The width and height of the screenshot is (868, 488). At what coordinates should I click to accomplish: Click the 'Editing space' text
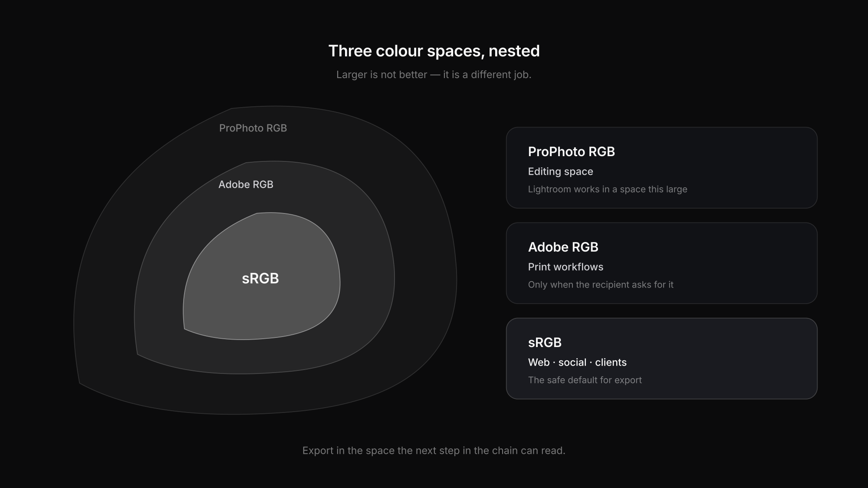click(x=560, y=171)
